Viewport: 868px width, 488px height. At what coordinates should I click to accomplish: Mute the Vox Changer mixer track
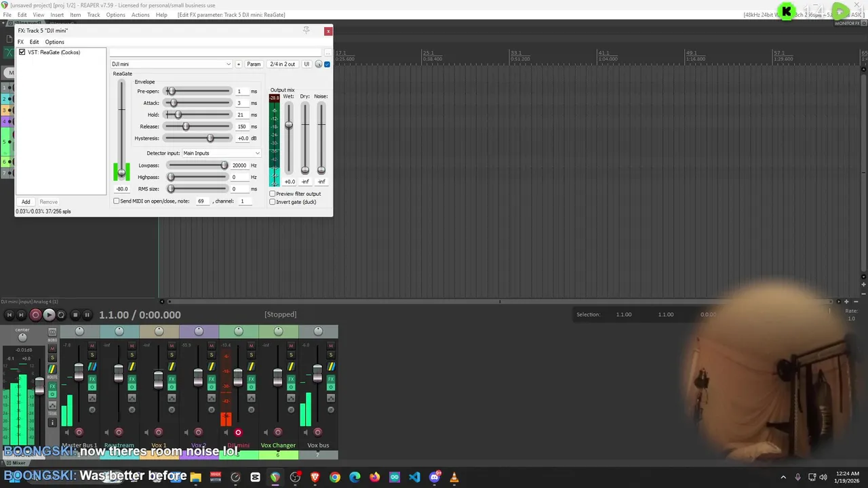tap(291, 346)
